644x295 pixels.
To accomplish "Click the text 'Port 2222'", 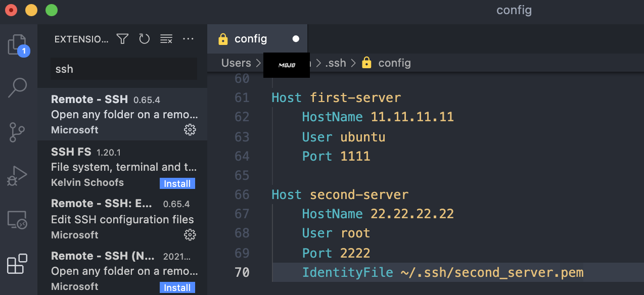I will (336, 253).
